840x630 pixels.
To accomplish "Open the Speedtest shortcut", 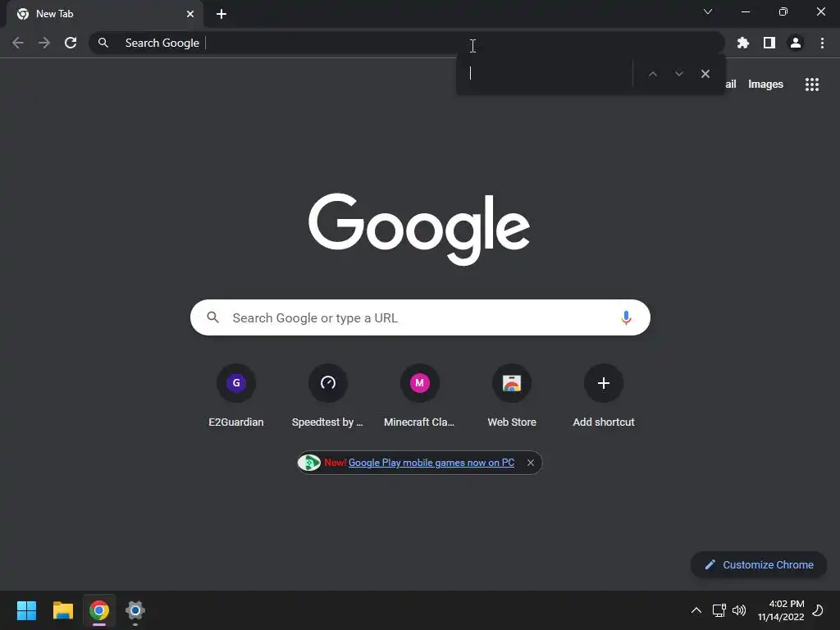I will (328, 396).
